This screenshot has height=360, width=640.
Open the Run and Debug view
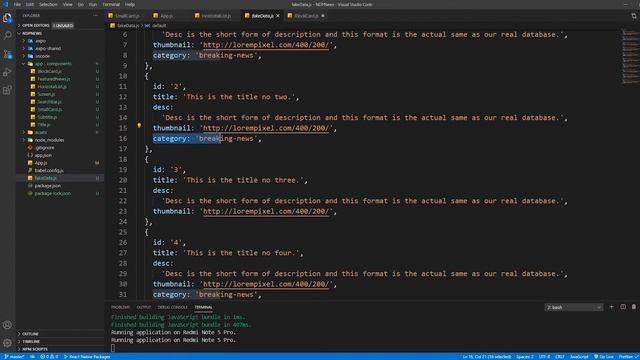pyautogui.click(x=7, y=72)
